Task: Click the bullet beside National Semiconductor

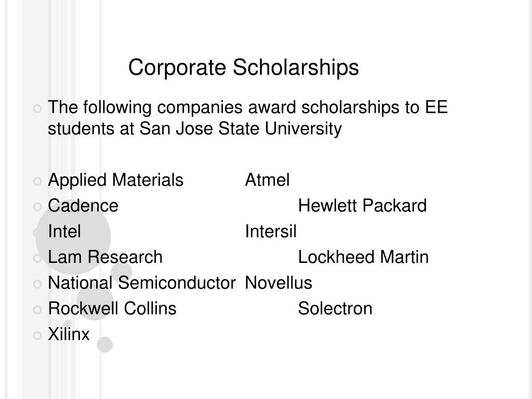Action: pyautogui.click(x=37, y=284)
